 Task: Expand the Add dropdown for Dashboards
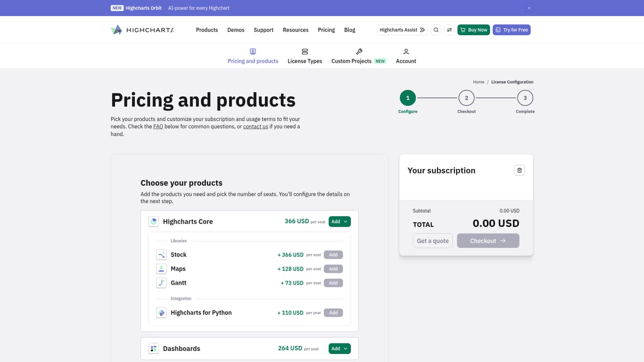click(340, 348)
